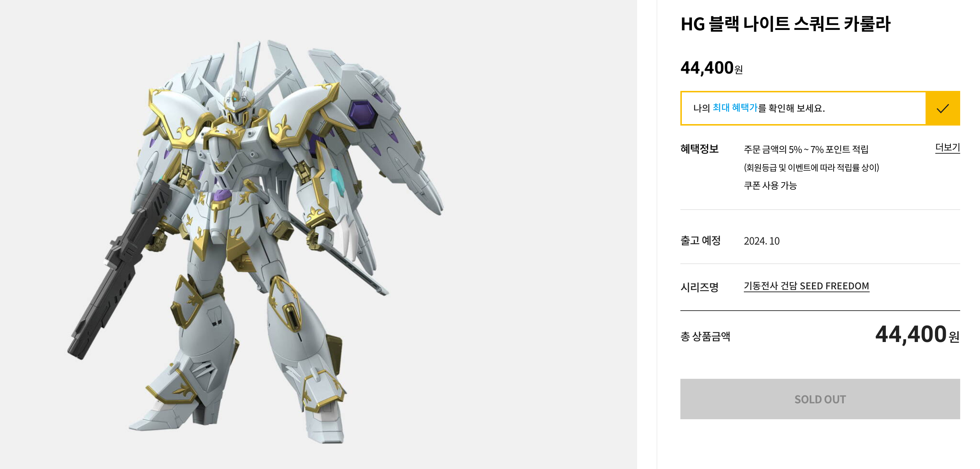Click the 쿠폰 사용 가능 text
The image size is (980, 469).
pyautogui.click(x=770, y=185)
